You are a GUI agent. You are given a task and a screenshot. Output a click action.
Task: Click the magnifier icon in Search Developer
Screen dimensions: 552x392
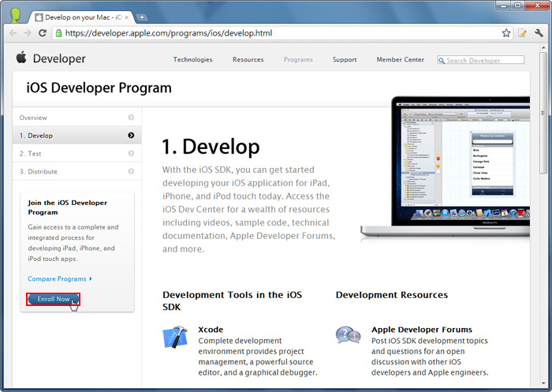(442, 61)
